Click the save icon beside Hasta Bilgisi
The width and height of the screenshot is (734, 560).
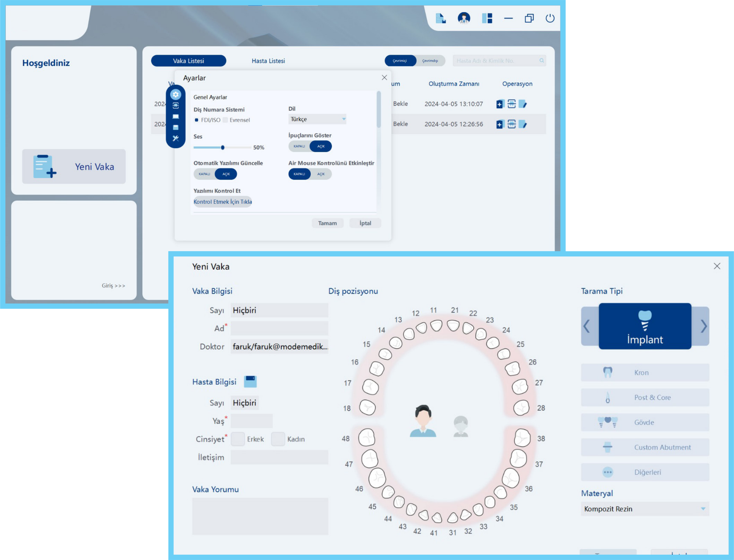[250, 381]
